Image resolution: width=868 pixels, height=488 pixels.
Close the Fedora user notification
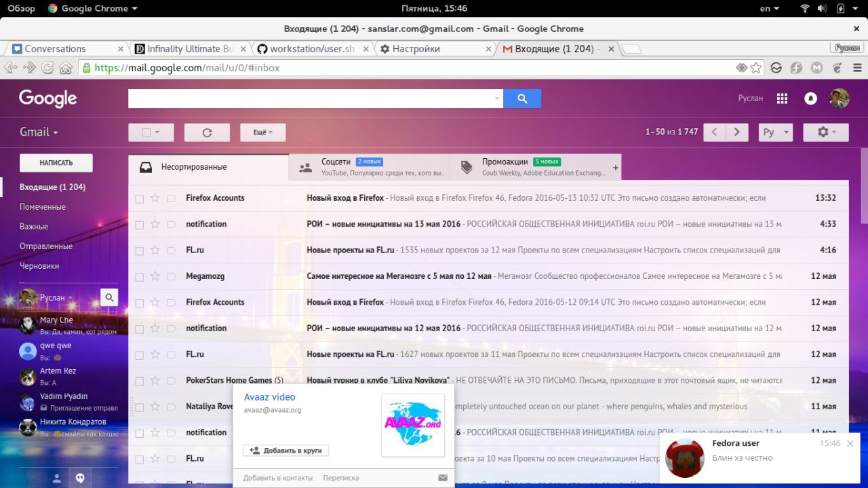pos(850,443)
